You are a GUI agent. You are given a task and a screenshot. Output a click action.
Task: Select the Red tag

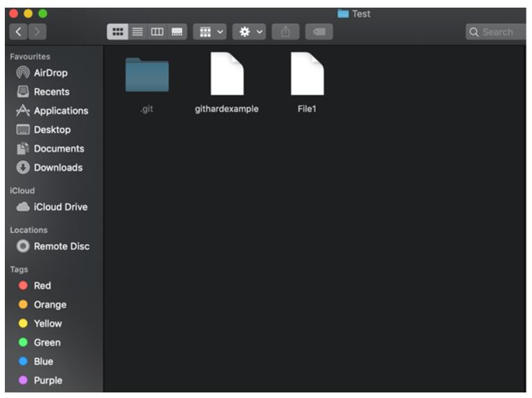34,286
